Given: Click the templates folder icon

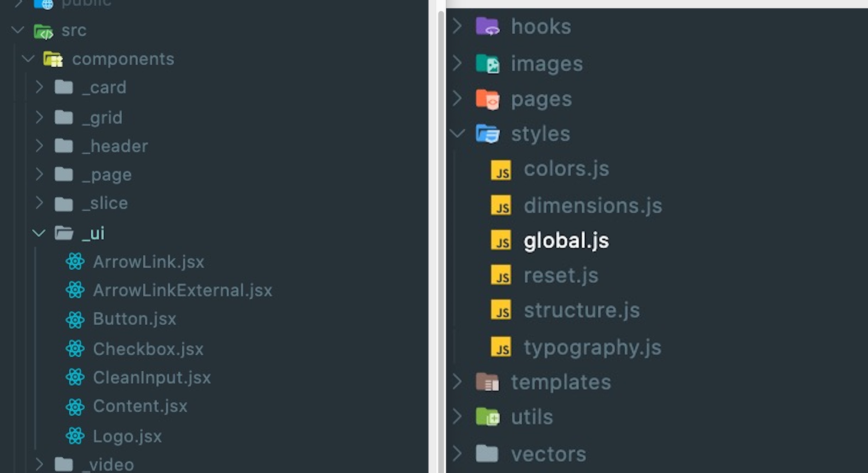Looking at the screenshot, I should 488,382.
